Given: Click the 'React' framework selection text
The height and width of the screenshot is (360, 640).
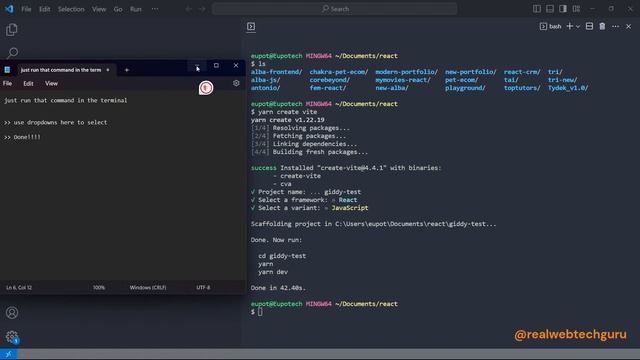Looking at the screenshot, I should 347,200.
